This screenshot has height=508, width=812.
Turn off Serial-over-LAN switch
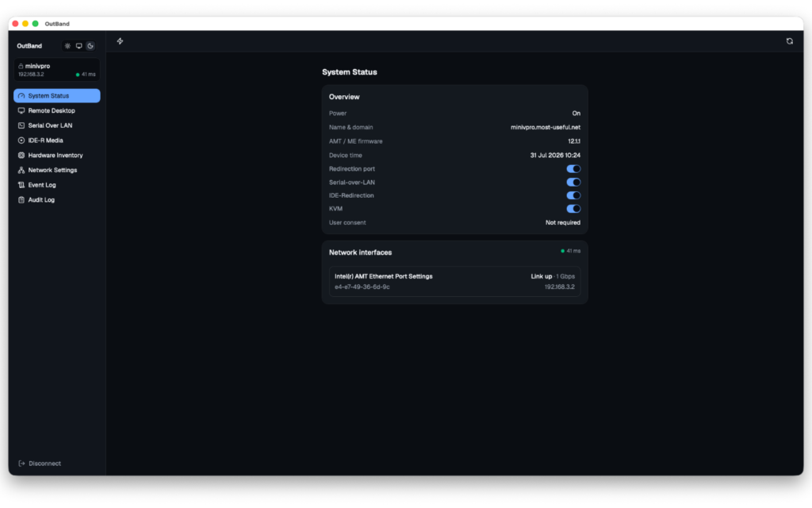pyautogui.click(x=573, y=182)
